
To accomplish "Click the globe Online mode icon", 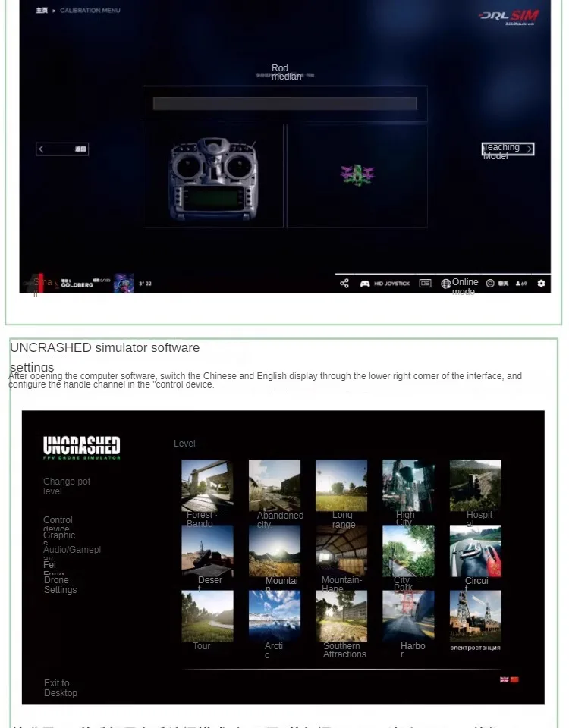I will pyautogui.click(x=446, y=283).
